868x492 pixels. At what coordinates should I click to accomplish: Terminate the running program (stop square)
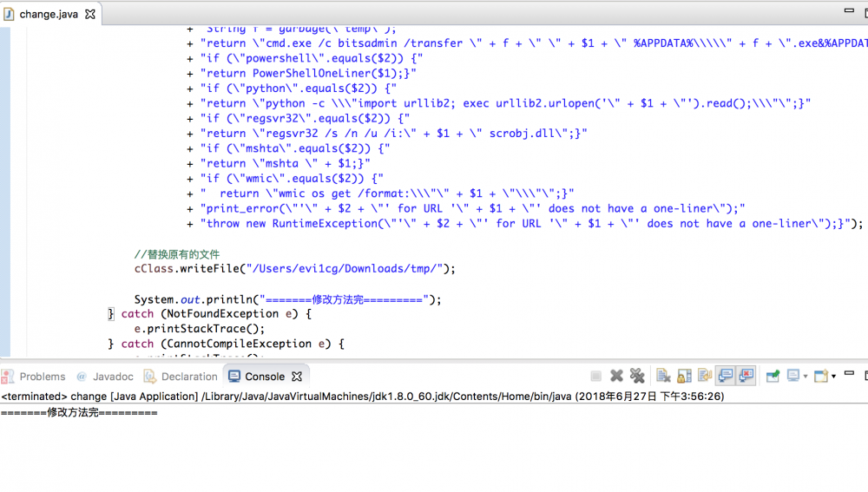pos(595,377)
